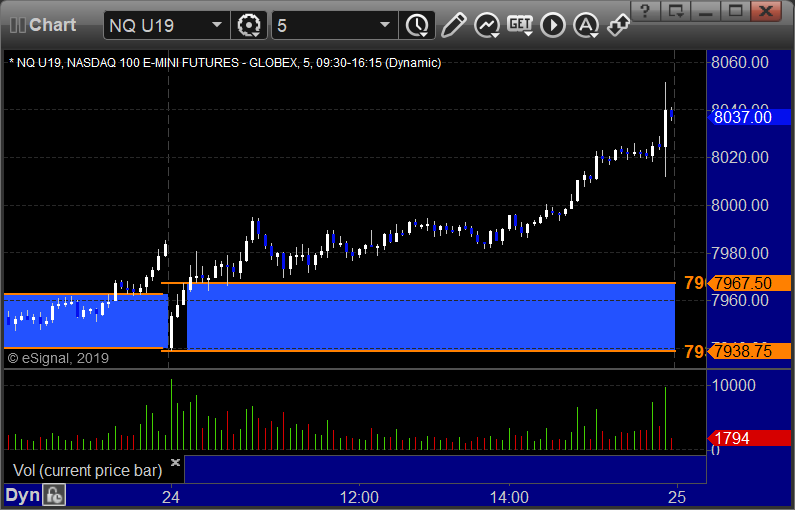This screenshot has width=795, height=510.
Task: Select the pencil drawing tool
Action: point(453,25)
